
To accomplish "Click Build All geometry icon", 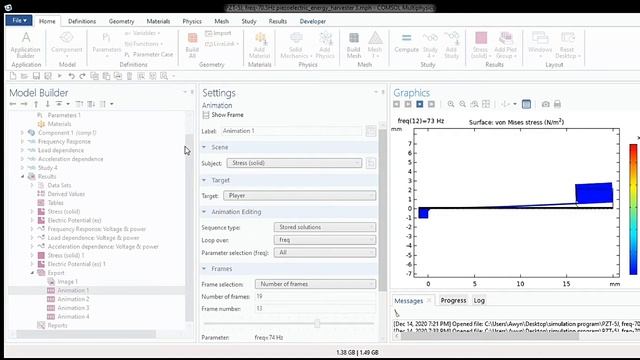I will 192,45.
